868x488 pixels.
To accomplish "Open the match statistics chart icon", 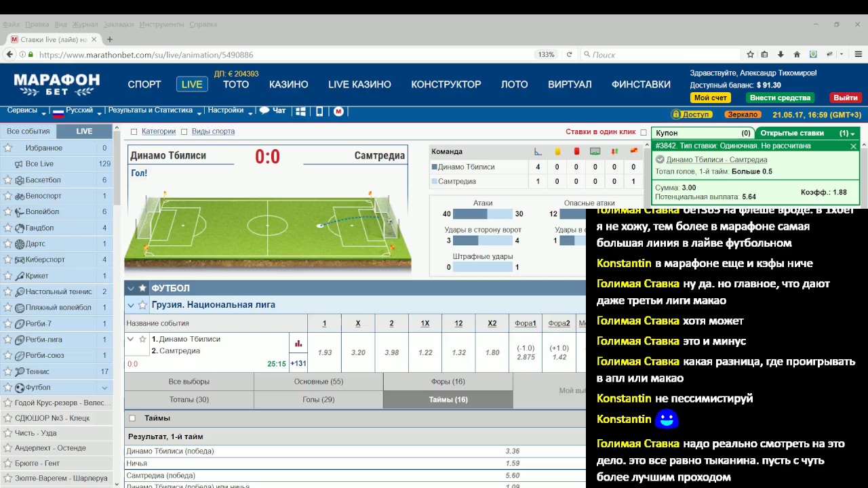I will (x=298, y=344).
